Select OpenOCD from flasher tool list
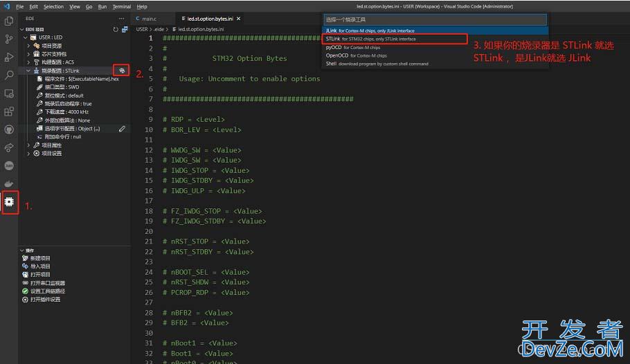This screenshot has height=364, width=630. [x=435, y=55]
